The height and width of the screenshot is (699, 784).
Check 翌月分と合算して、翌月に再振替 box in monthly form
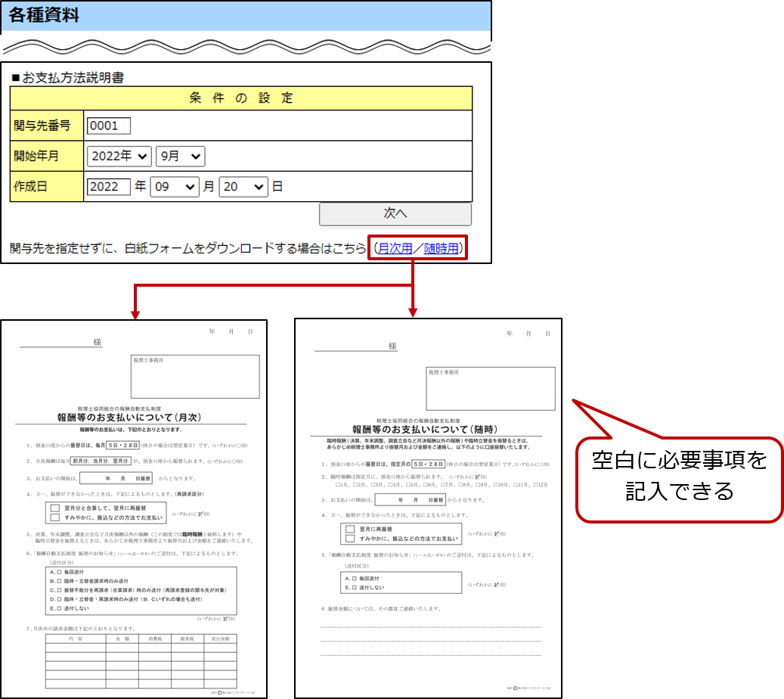point(54,508)
